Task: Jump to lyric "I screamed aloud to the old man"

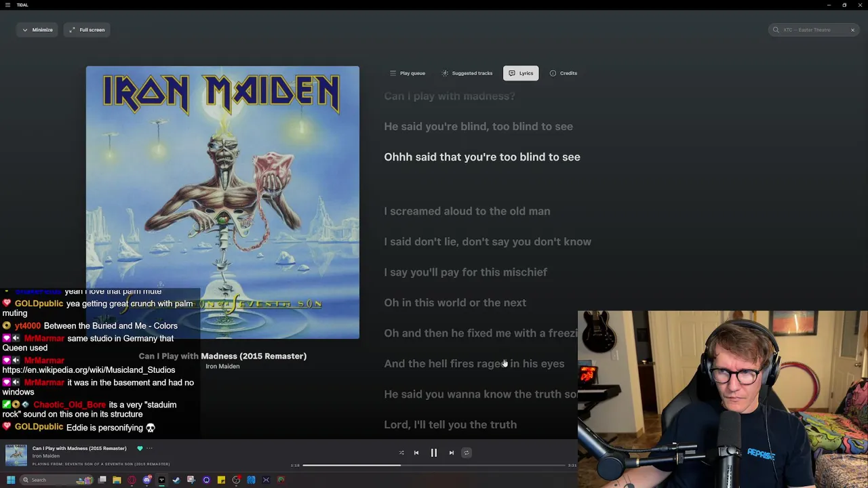Action: point(467,211)
